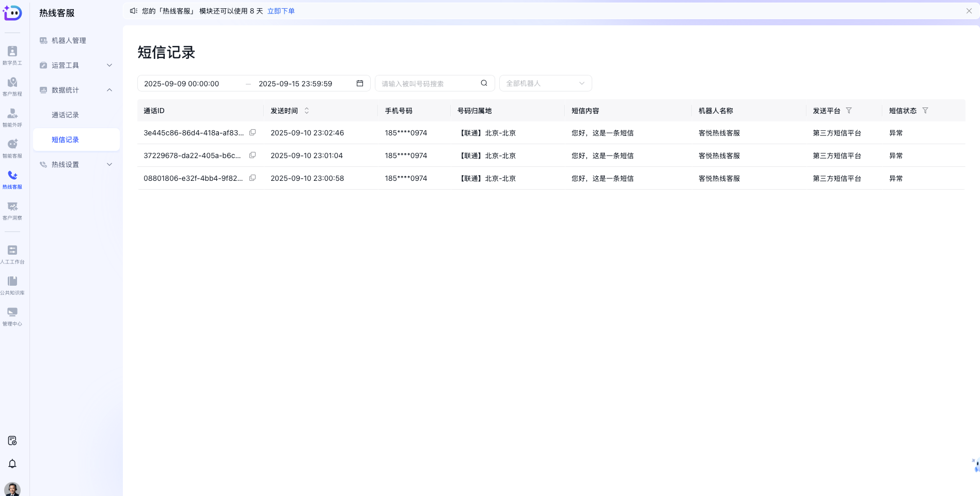Open the calendar date picker icon

tap(360, 83)
